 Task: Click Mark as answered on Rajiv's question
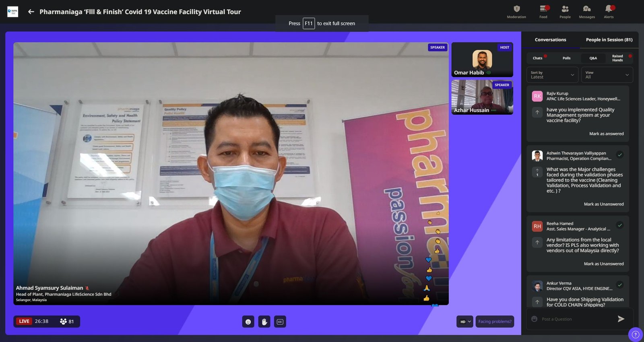click(606, 134)
